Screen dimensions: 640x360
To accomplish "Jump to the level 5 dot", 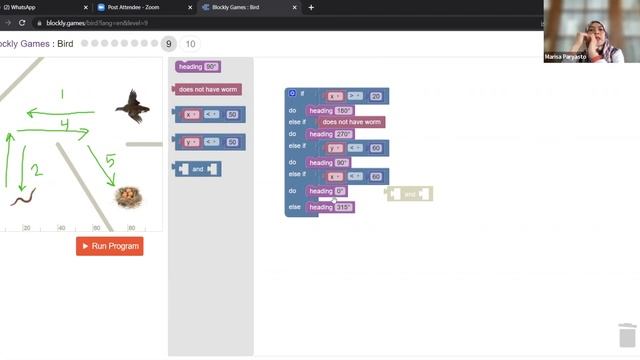I will [x=124, y=43].
